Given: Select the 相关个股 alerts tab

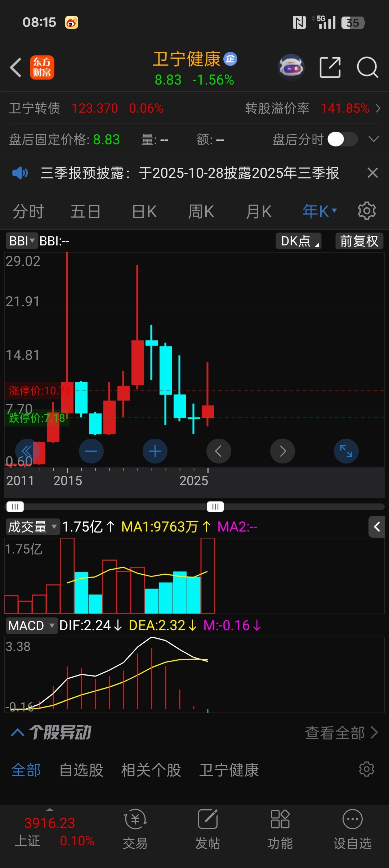Looking at the screenshot, I should [x=151, y=770].
